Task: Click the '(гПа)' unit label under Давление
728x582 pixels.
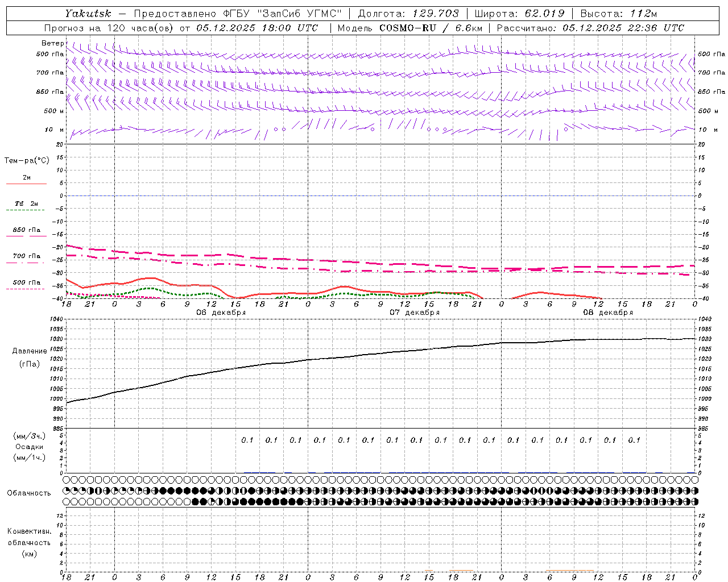Action: click(30, 364)
